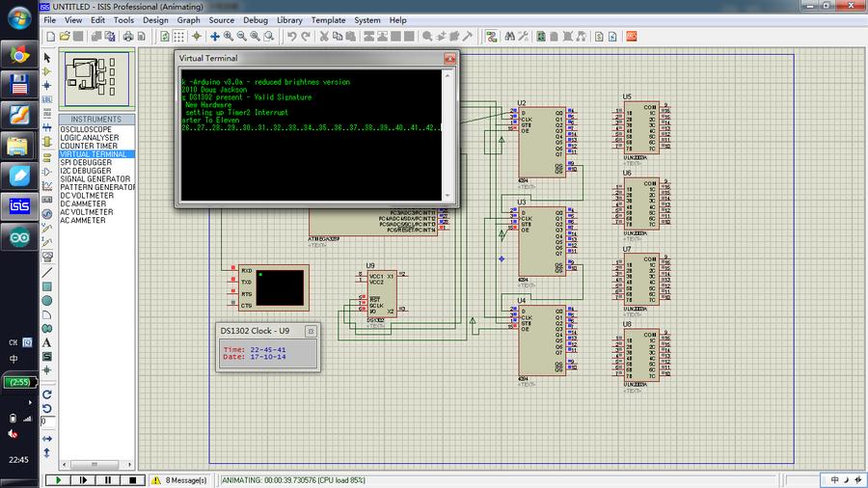Open the Design menu
The image size is (868, 488).
[155, 20]
